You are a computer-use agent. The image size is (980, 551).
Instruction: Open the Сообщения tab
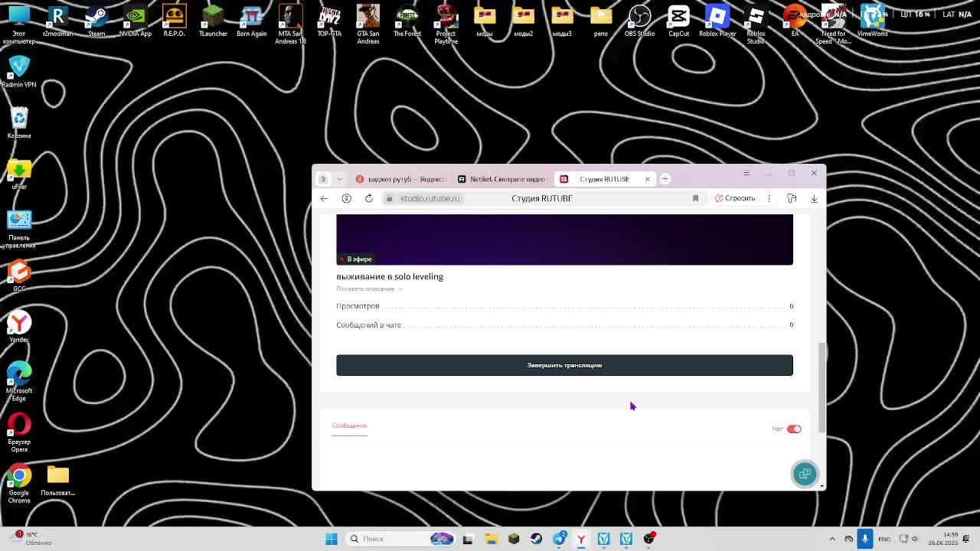click(x=349, y=425)
